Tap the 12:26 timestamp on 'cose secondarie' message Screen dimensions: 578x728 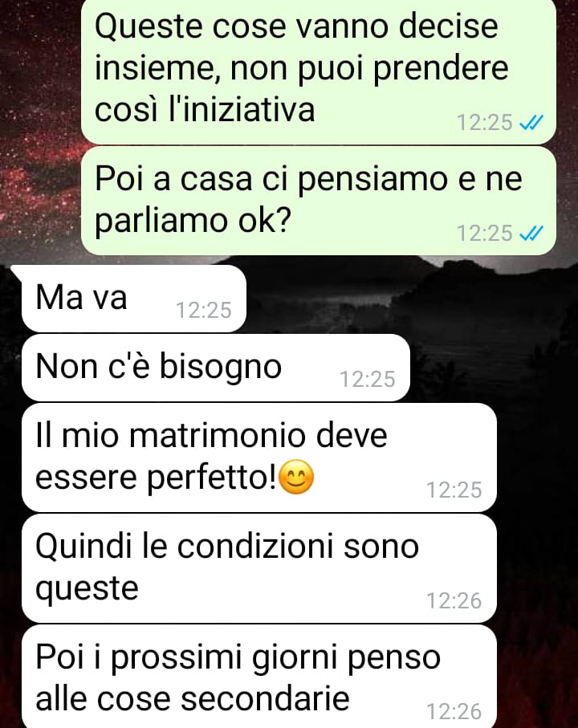point(454,711)
